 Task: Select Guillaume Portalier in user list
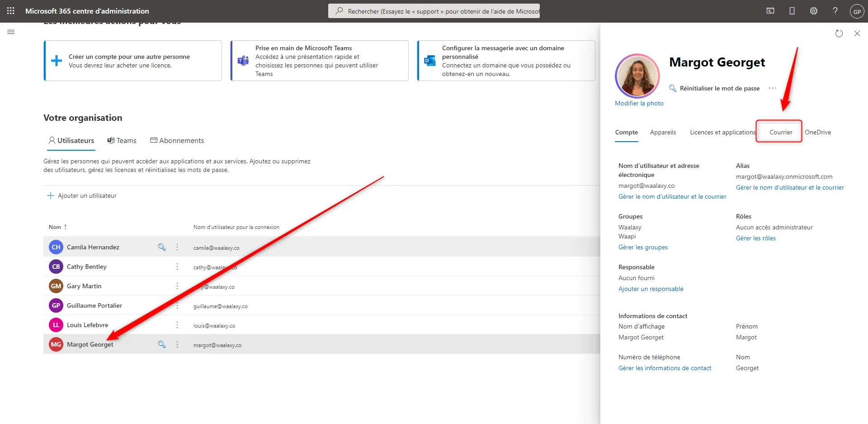click(94, 305)
